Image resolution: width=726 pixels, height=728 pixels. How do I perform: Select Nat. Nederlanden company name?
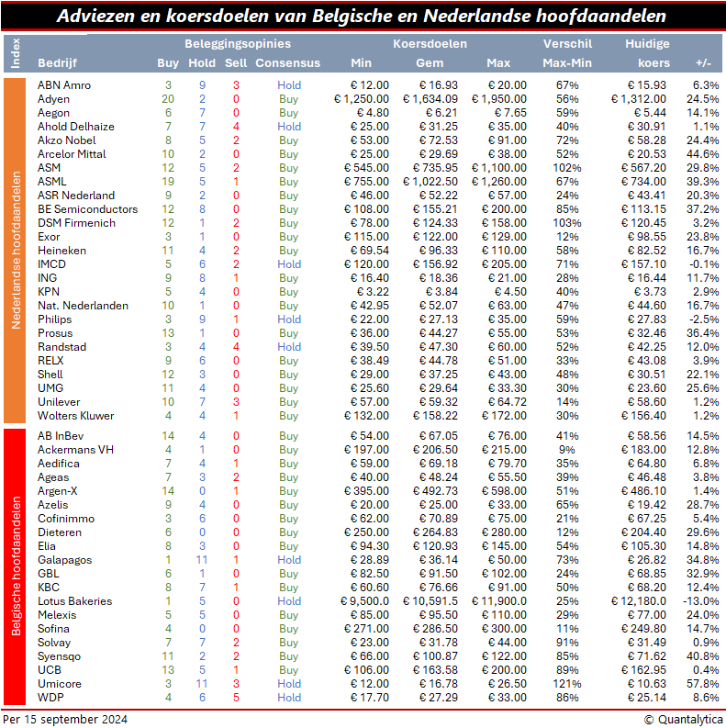coord(84,306)
